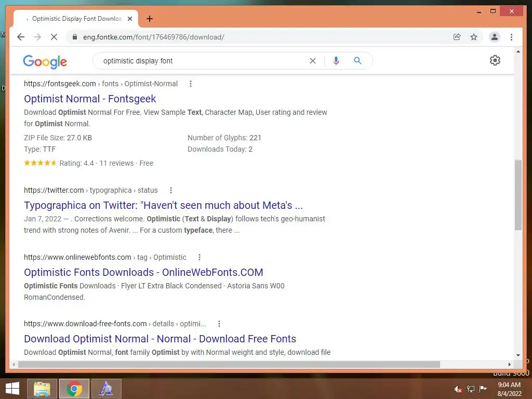Click the https://fontsgeek.com breadcrumb URL

coord(60,84)
